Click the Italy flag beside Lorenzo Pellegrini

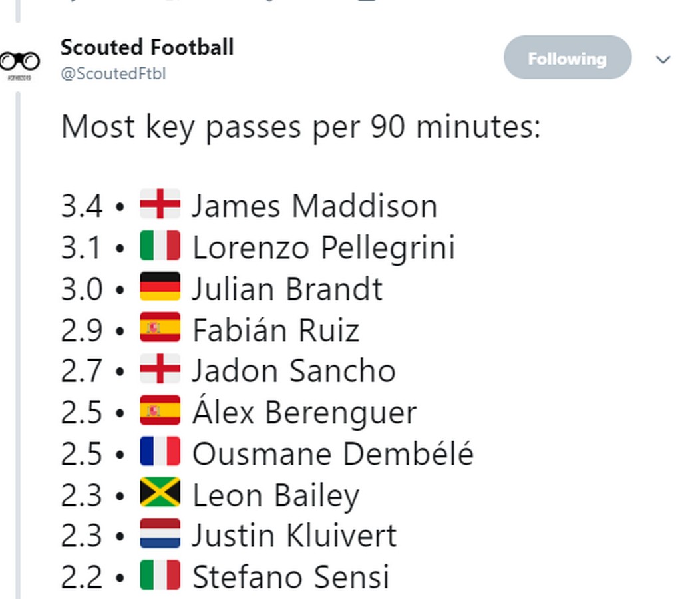(x=160, y=246)
